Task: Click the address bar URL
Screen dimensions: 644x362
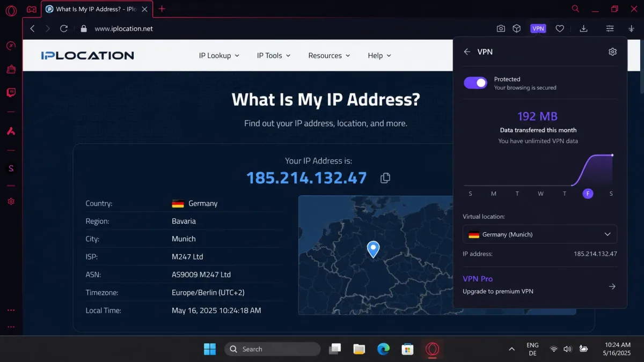Action: tap(123, 28)
